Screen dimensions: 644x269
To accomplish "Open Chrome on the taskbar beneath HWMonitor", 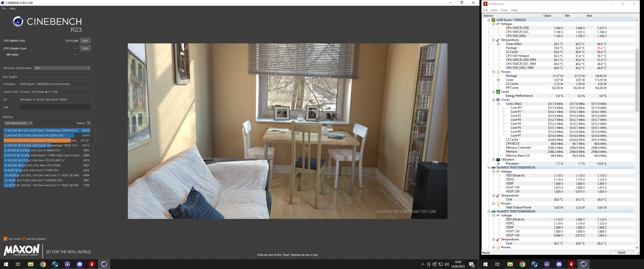I will (522, 264).
